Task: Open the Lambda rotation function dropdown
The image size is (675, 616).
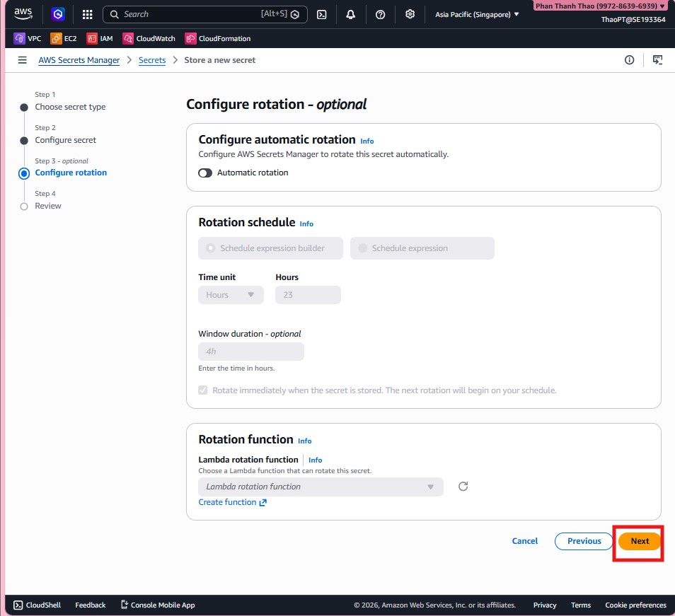Action: [321, 487]
